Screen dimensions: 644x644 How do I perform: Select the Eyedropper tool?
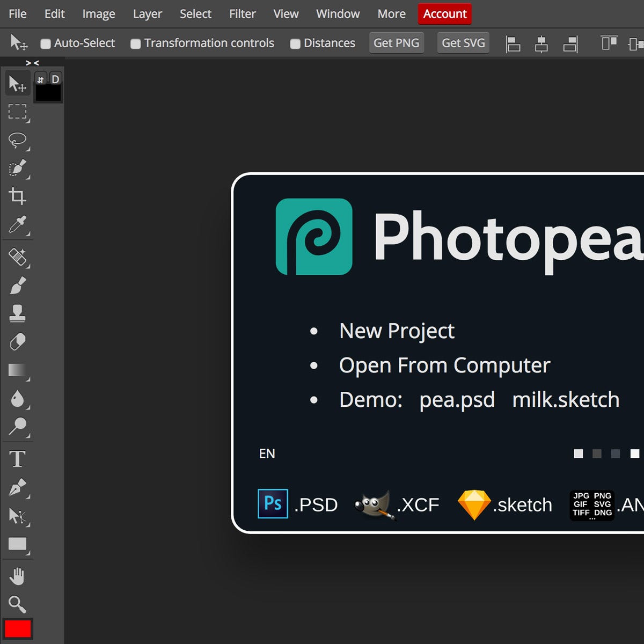(17, 225)
